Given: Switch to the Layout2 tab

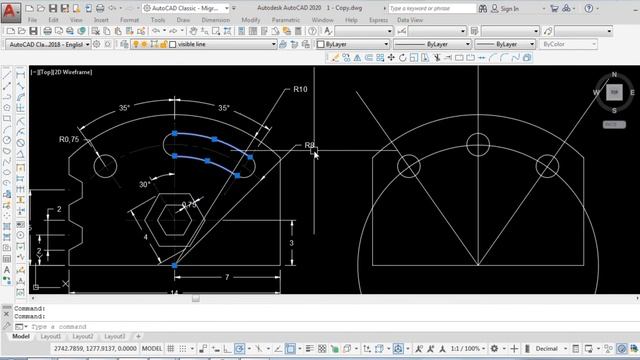Looking at the screenshot, I should click(x=82, y=336).
